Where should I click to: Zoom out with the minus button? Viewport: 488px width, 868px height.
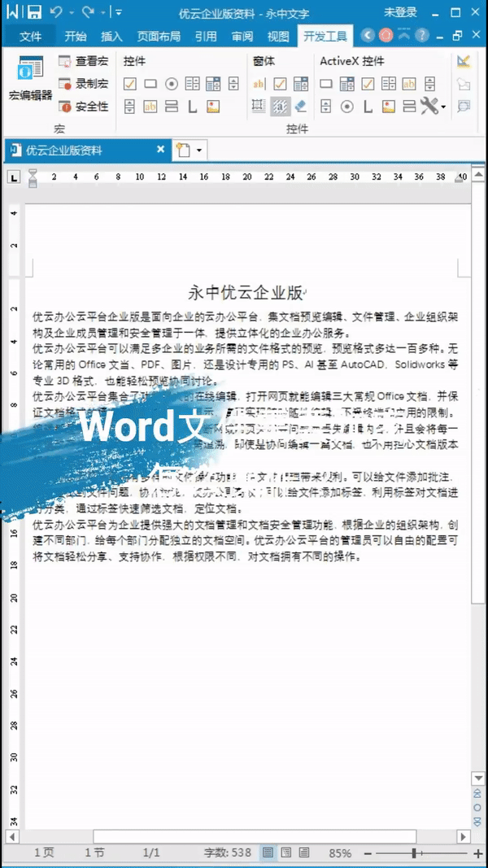click(368, 853)
